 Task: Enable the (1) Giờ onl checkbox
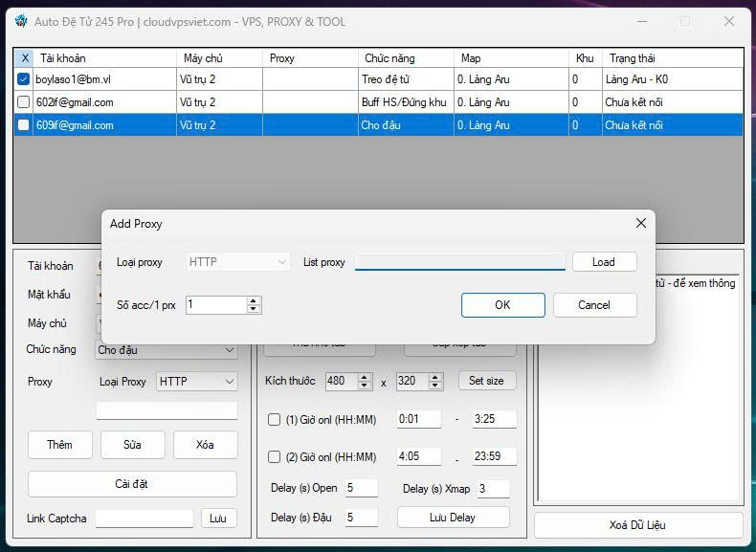(275, 419)
